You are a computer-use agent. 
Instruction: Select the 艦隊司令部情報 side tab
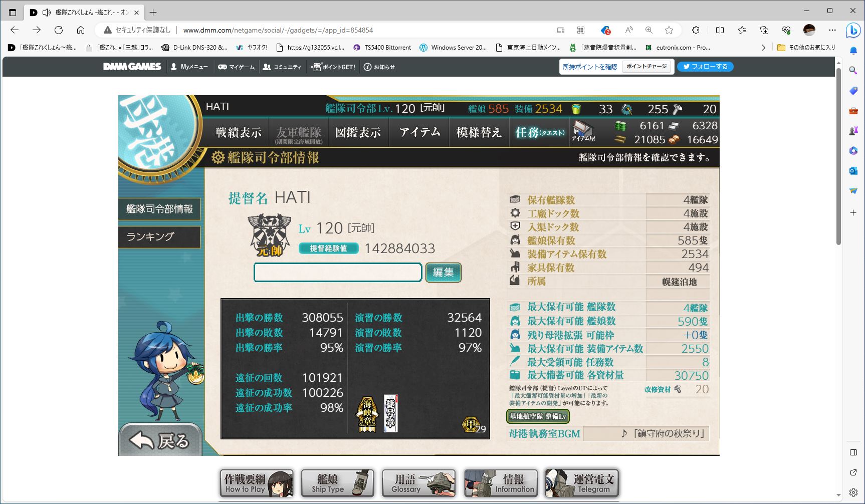[x=159, y=209]
